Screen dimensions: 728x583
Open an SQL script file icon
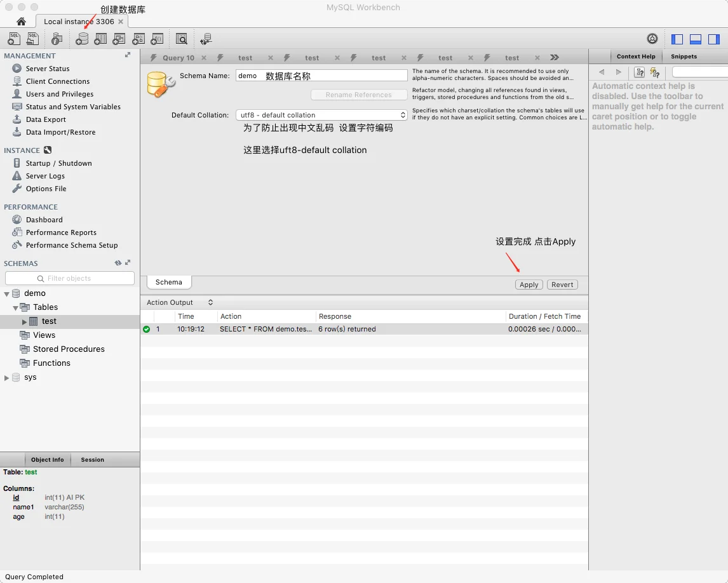click(32, 39)
